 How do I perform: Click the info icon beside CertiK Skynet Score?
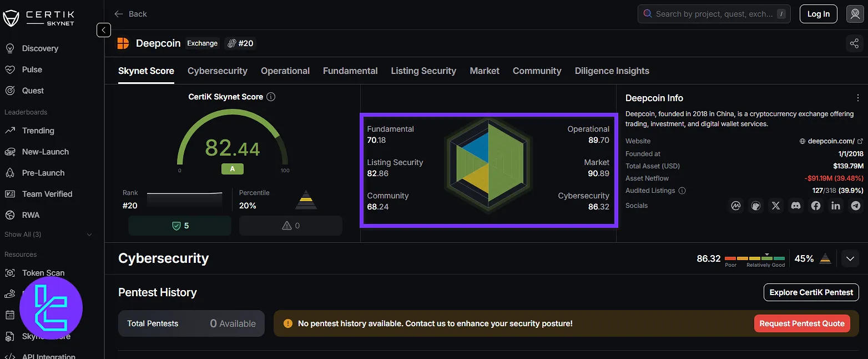point(271,97)
